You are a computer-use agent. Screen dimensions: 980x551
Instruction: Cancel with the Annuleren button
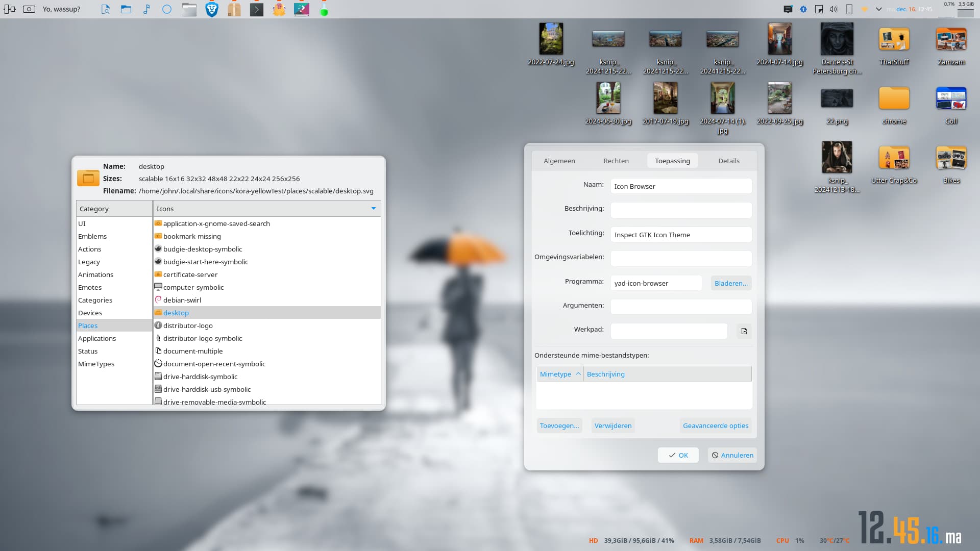point(732,455)
